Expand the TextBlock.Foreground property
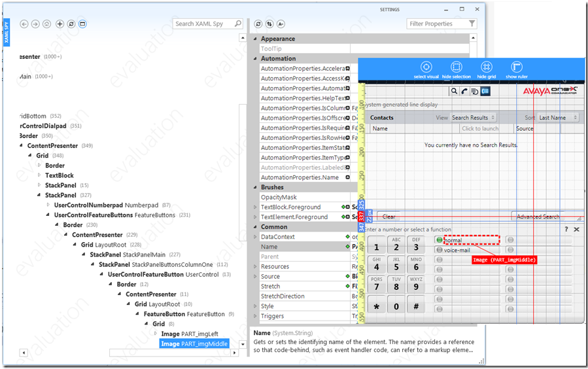This screenshot has width=588, height=369. click(x=255, y=207)
